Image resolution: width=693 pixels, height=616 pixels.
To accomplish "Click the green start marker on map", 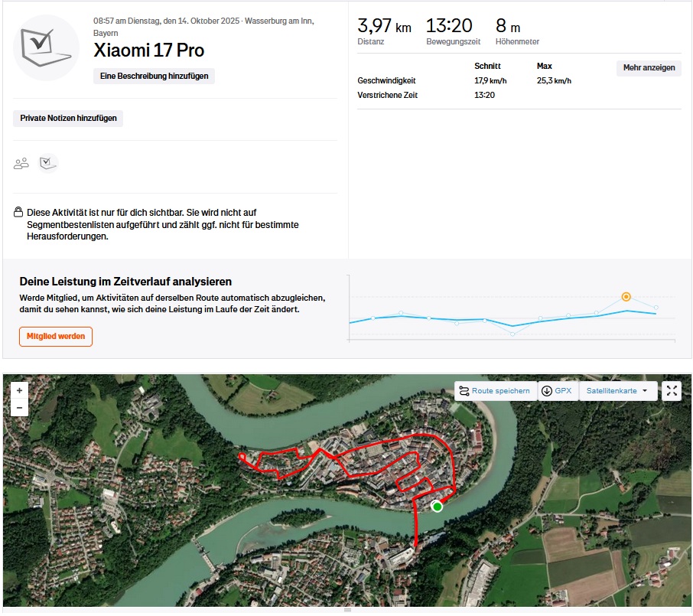I will pyautogui.click(x=437, y=507).
